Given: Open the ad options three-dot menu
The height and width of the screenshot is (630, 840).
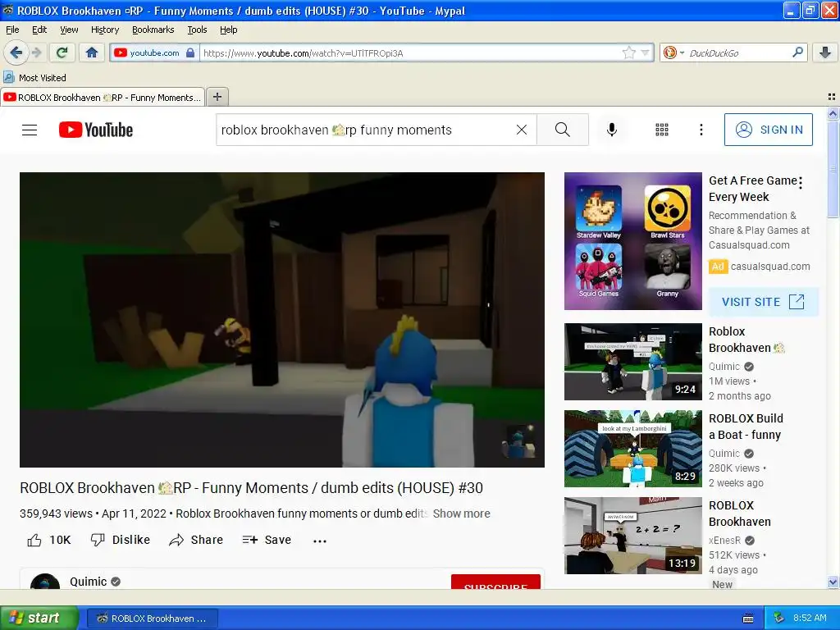Looking at the screenshot, I should [x=801, y=183].
